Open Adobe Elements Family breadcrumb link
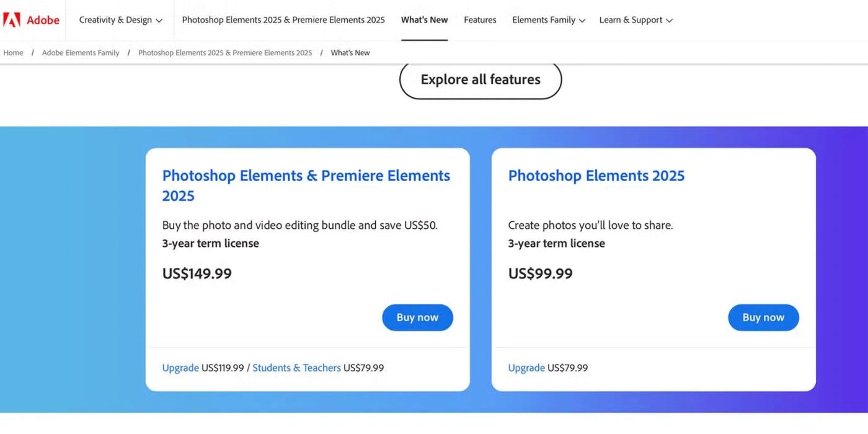The image size is (868, 434). (x=81, y=53)
